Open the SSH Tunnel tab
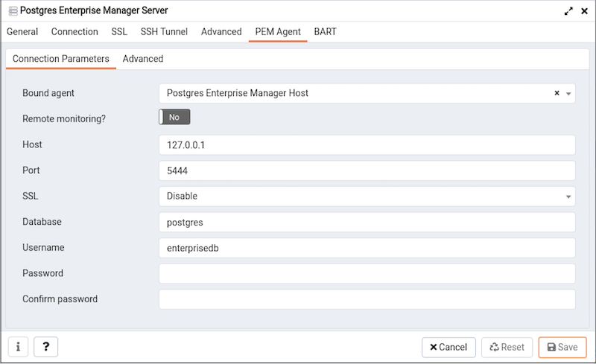Viewport: 596px width, 364px height. click(x=164, y=31)
